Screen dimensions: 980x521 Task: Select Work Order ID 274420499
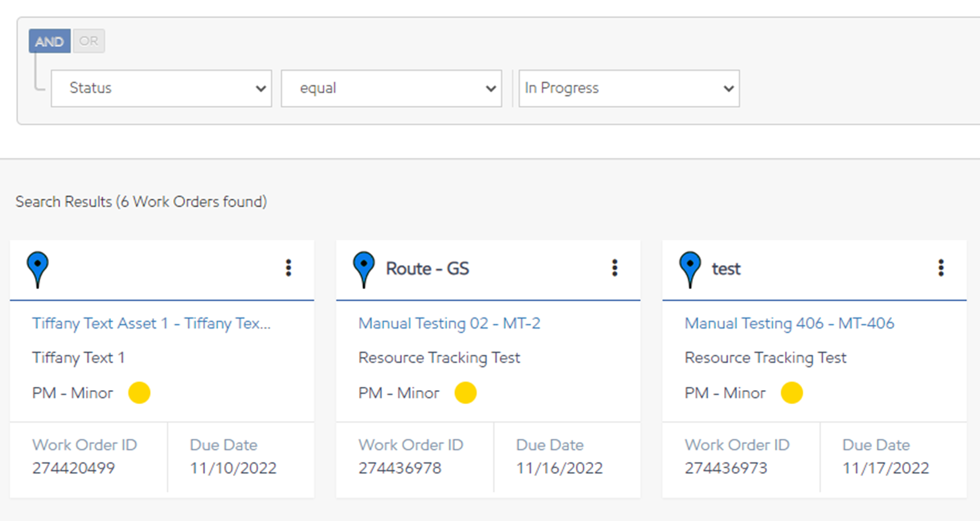click(x=73, y=469)
